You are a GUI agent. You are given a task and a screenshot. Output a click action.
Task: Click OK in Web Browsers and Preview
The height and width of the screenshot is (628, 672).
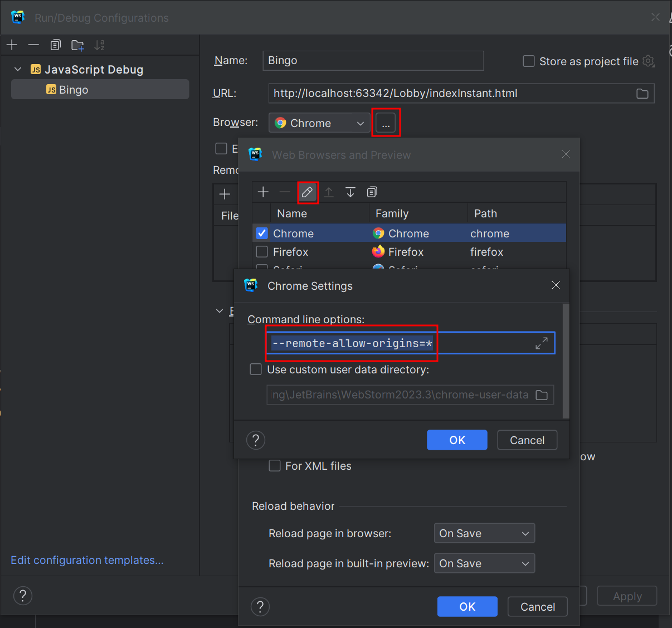pos(467,607)
